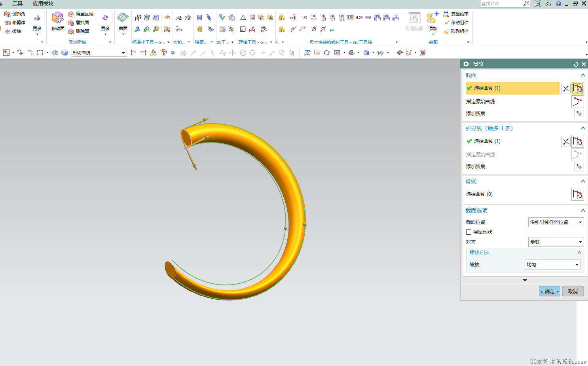Collapse the 引导线 section
Viewport: 588px width, 366px height.
coord(583,128)
